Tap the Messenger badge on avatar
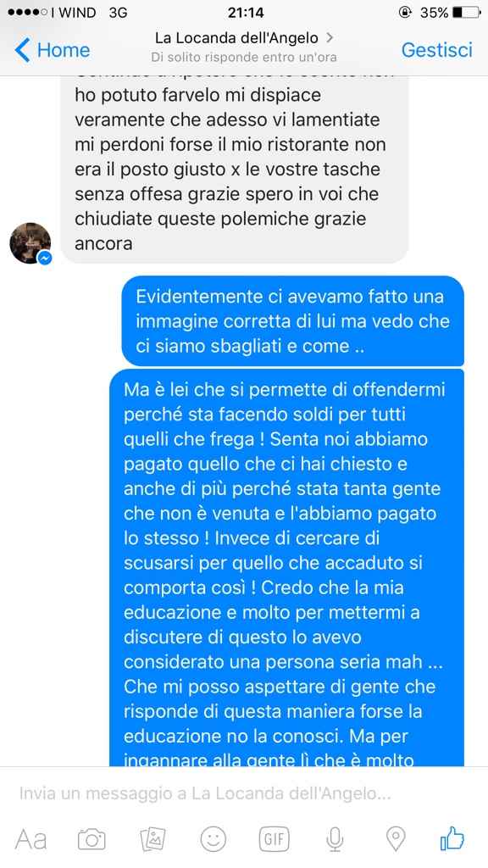Viewport: 488px width, 868px height. pos(44,258)
